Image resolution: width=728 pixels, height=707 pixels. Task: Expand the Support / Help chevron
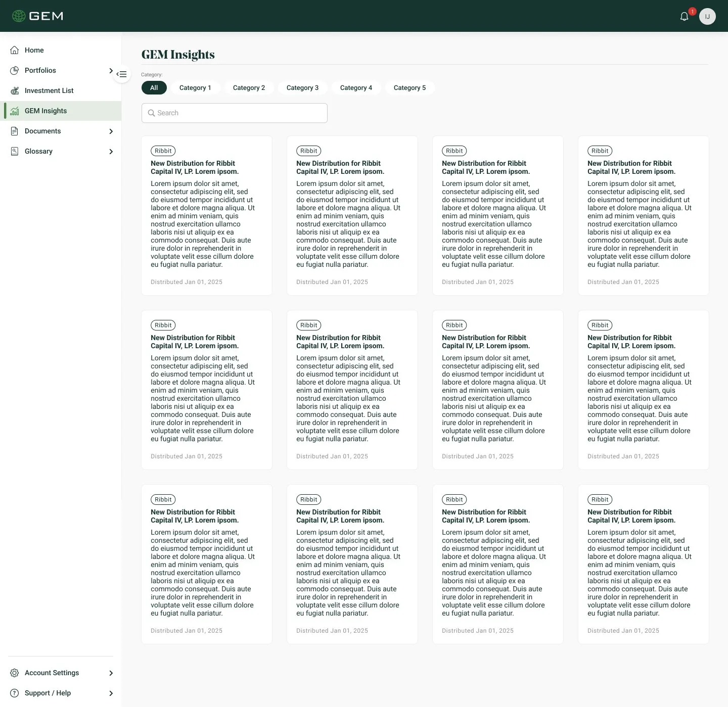pos(111,693)
